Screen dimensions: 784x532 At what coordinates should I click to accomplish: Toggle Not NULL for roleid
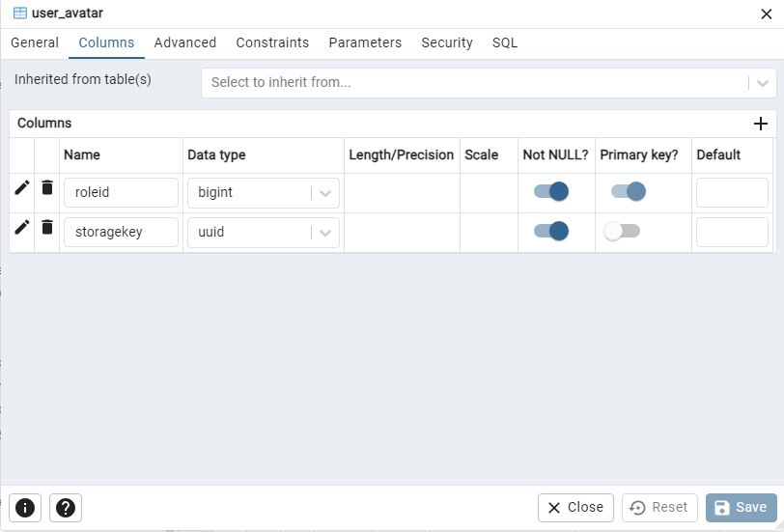click(551, 191)
